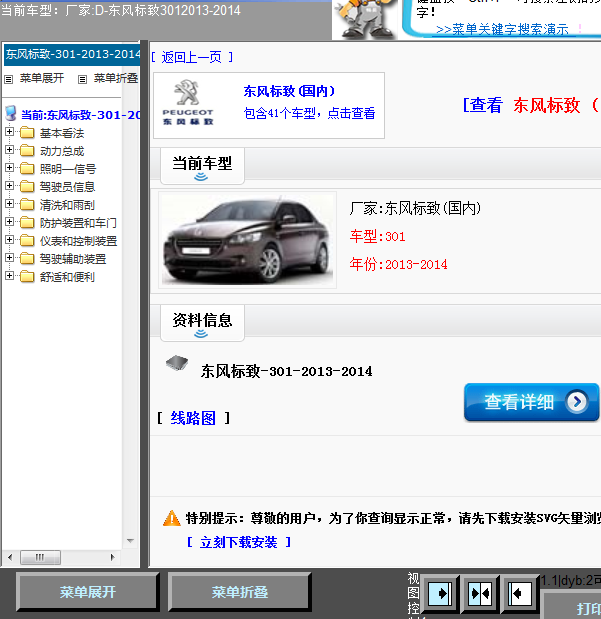601x619 pixels.
Task: Expand the 基本看法 folder node
Action: (9, 132)
